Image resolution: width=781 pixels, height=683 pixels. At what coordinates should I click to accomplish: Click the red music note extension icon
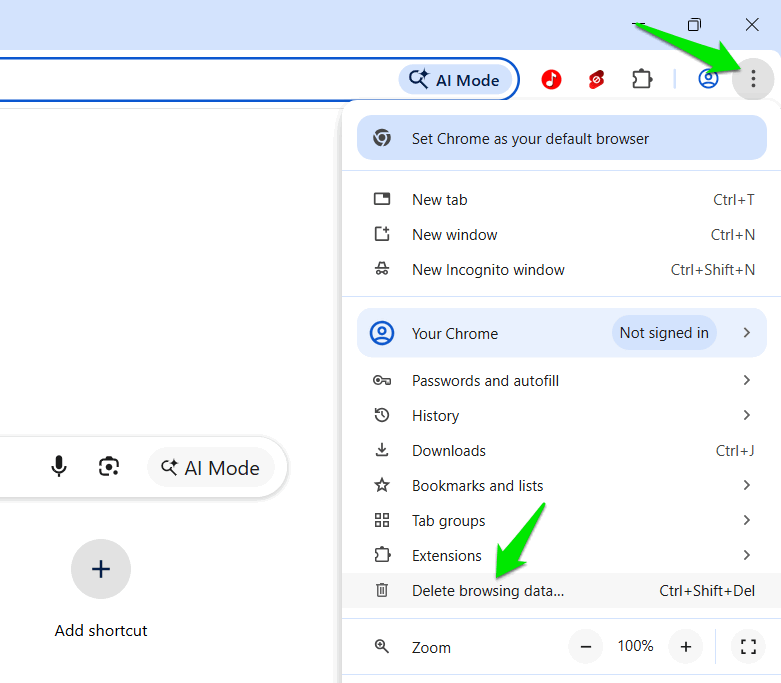pos(551,79)
